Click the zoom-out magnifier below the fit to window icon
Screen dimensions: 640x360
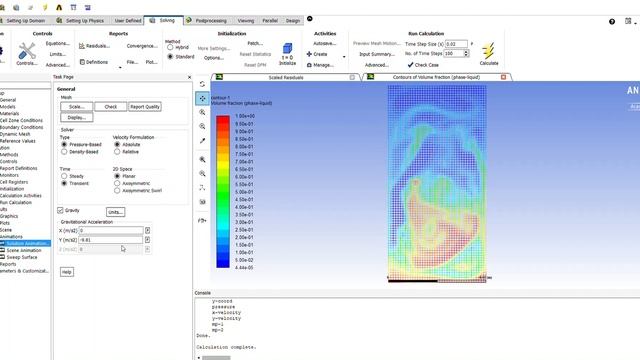(202, 174)
